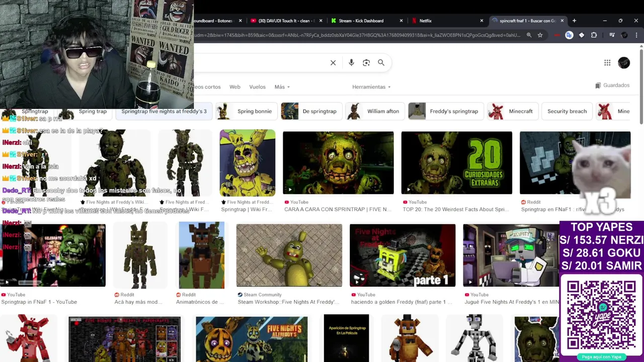The height and width of the screenshot is (362, 644).
Task: Open the 20 Curiosidades Extrañas thumbnail
Action: pyautogui.click(x=456, y=163)
